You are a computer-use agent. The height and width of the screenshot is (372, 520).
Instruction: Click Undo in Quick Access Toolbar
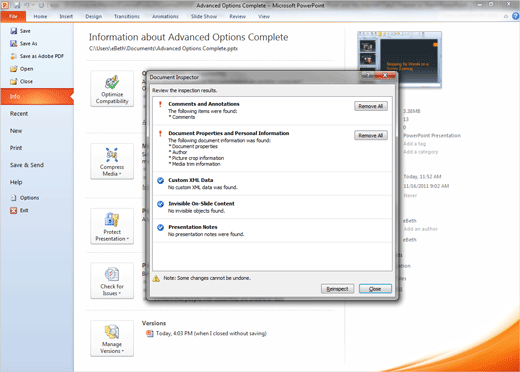pos(27,5)
